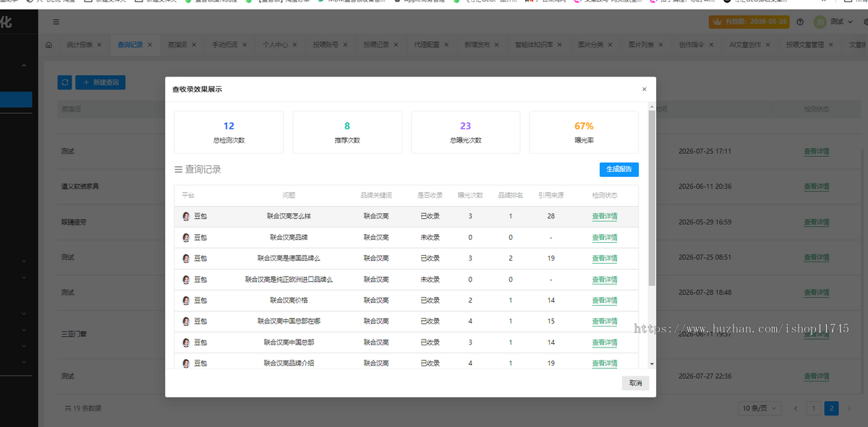This screenshot has width=868, height=427.
Task: Switch to the 投喂账号 tab
Action: click(325, 45)
